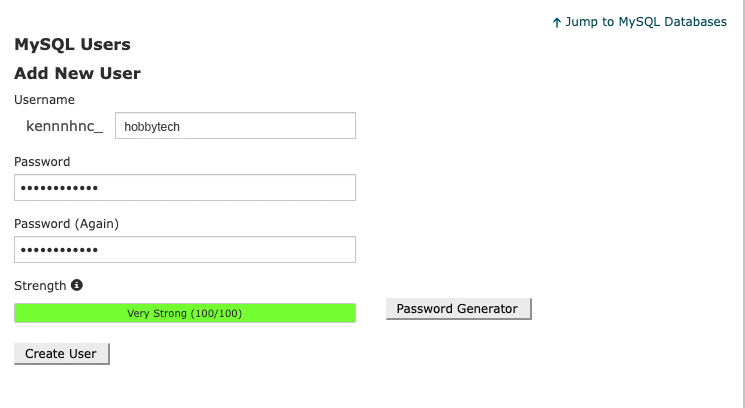Screen dimensions: 745x408
Task: Follow the Jump to MySQL Databases link
Action: (646, 22)
